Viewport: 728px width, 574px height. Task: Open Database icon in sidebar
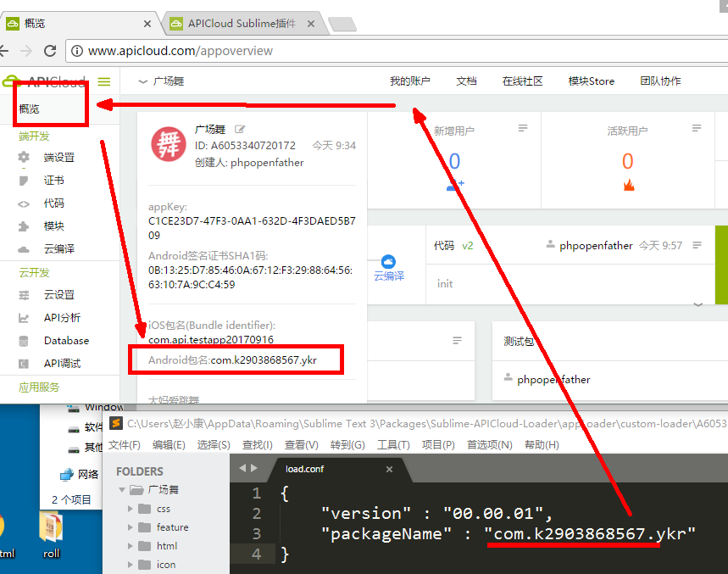coord(25,341)
